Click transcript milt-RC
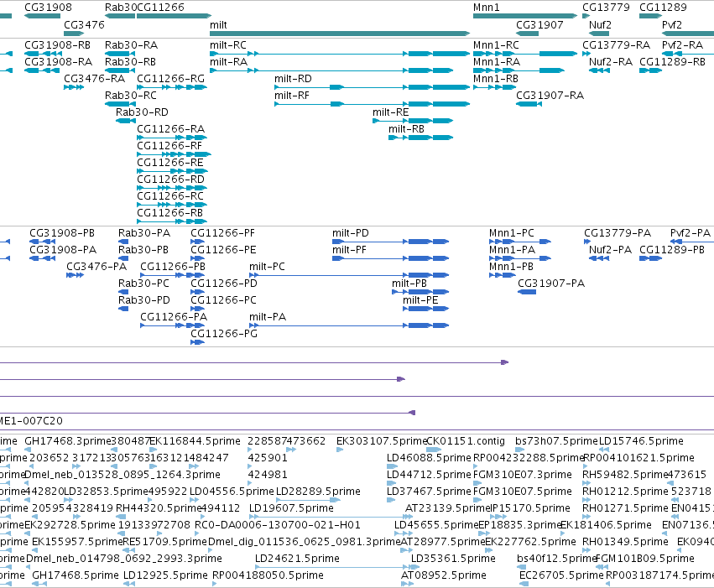This screenshot has width=714, height=588. coord(340,54)
